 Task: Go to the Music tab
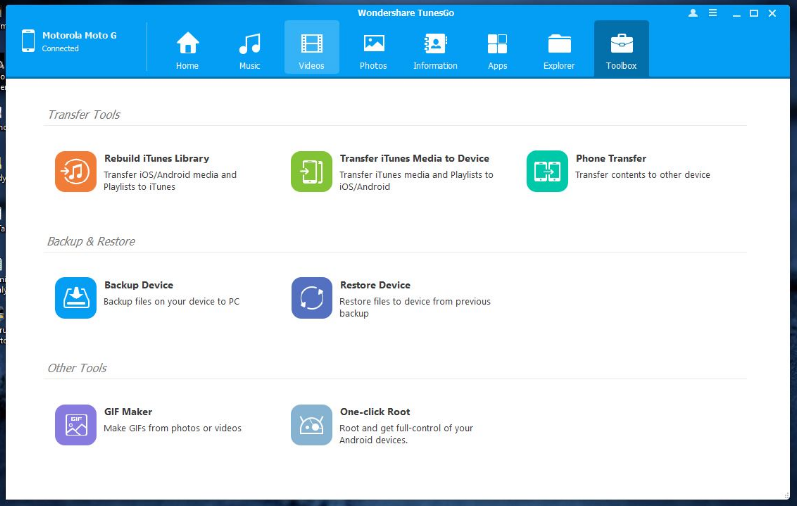[249, 49]
